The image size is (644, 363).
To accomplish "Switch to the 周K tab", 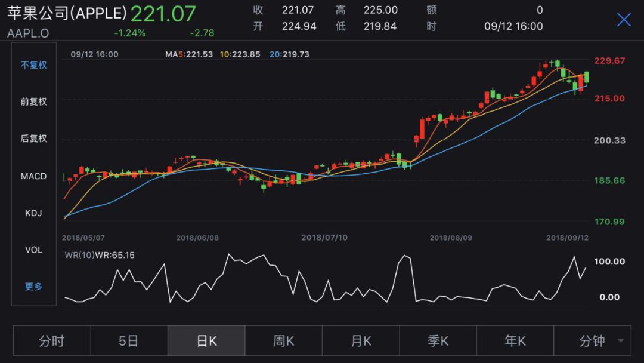I will [283, 341].
